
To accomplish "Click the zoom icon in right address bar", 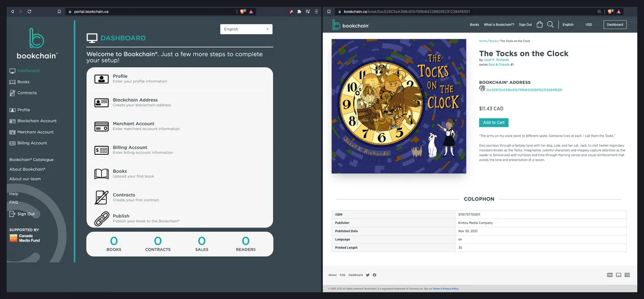I will (x=599, y=11).
